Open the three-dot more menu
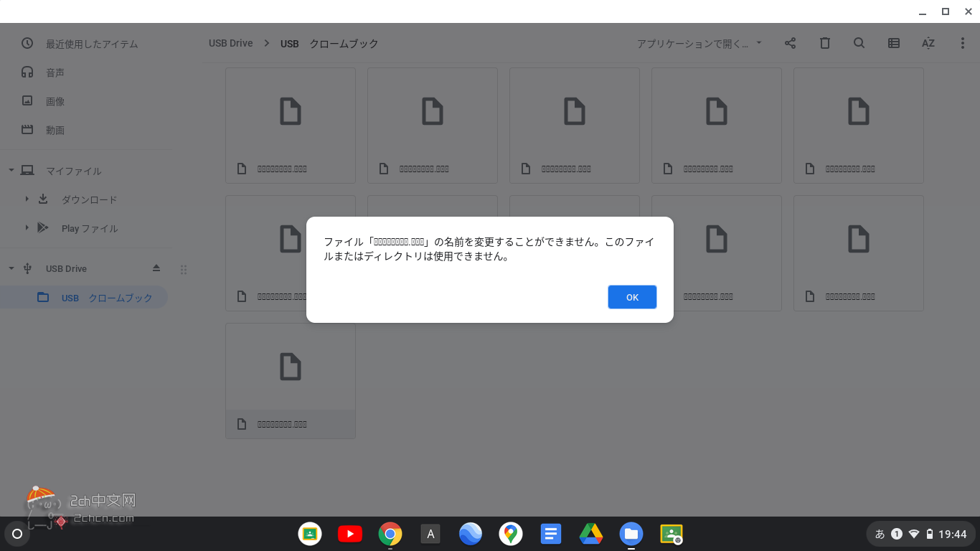This screenshot has height=551, width=980. coord(963,43)
